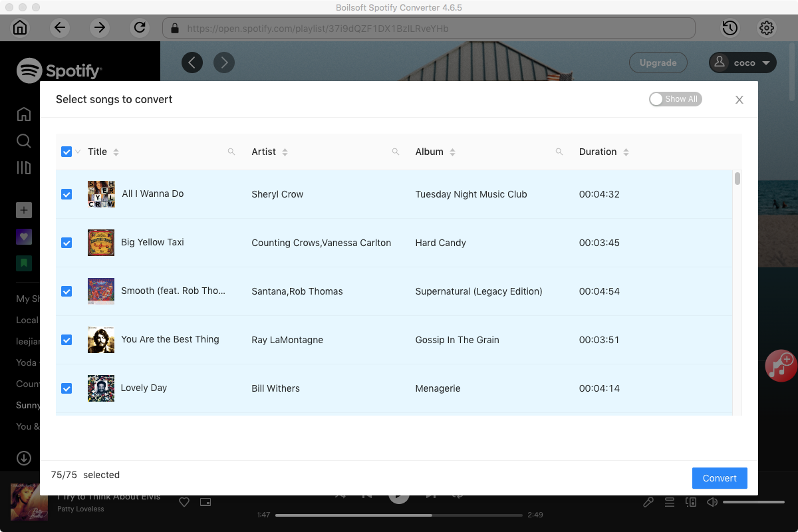
Task: Sort by Album column arrows
Action: click(452, 152)
